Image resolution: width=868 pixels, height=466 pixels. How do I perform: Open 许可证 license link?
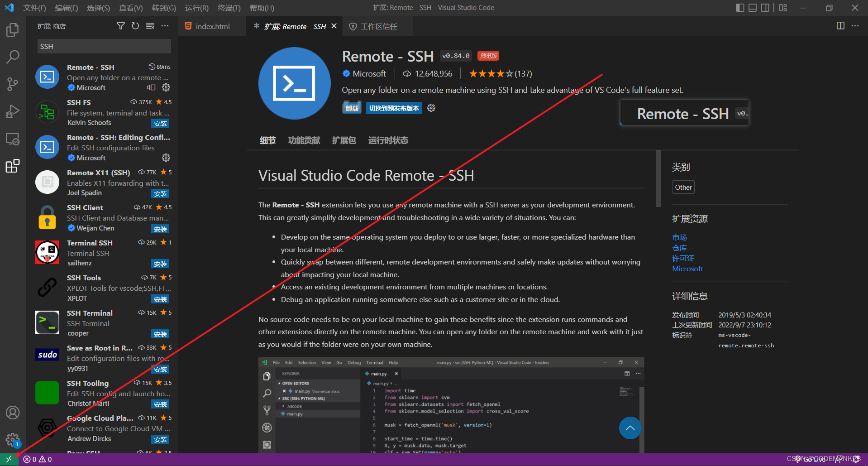click(x=683, y=258)
